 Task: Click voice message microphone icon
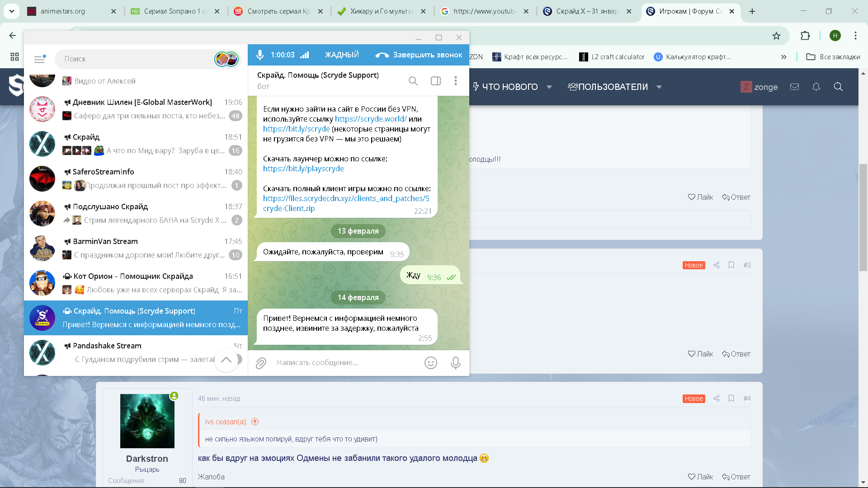[x=455, y=363]
